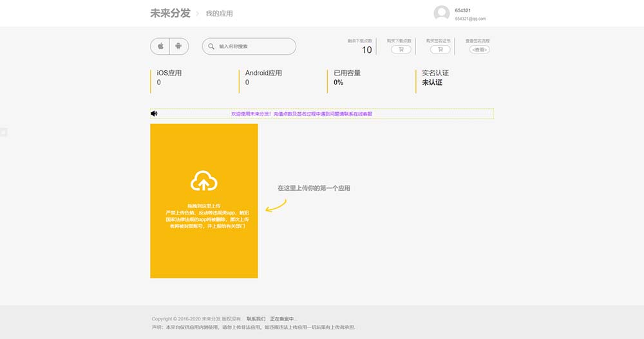Open the user avatar profile picture
This screenshot has height=339, width=644.
(441, 13)
